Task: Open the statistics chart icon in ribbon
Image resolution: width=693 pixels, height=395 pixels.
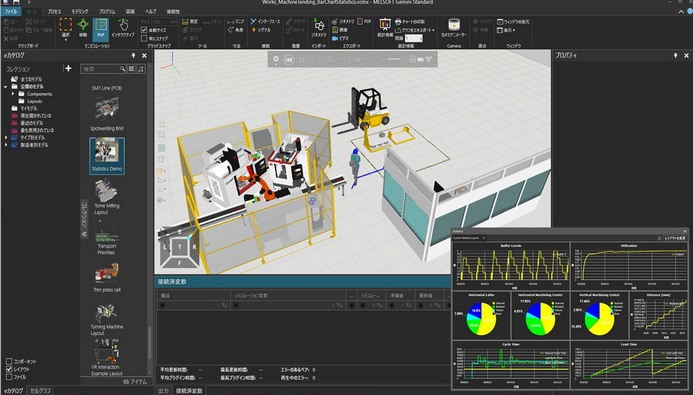Action: click(385, 28)
